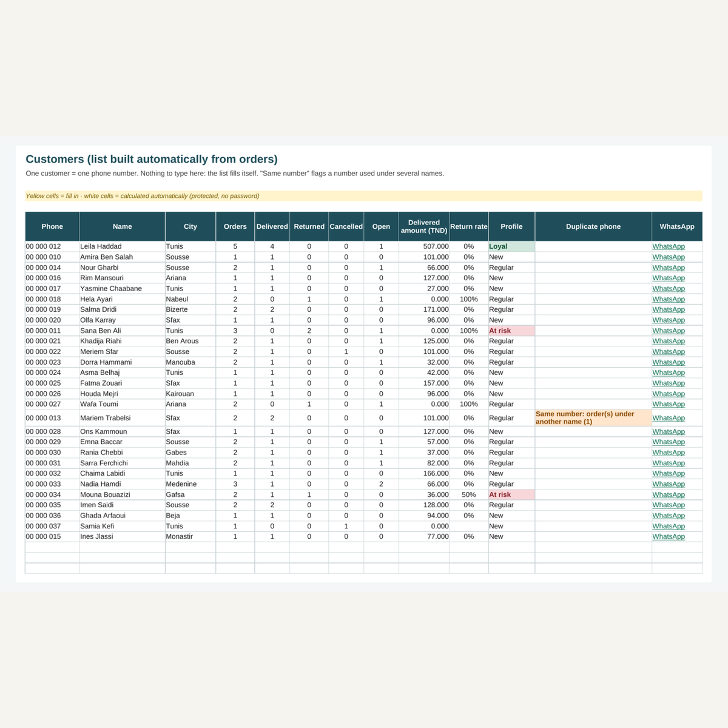Open WhatsApp link for Mariem Trabelsi
The image size is (728, 728).
pyautogui.click(x=668, y=418)
